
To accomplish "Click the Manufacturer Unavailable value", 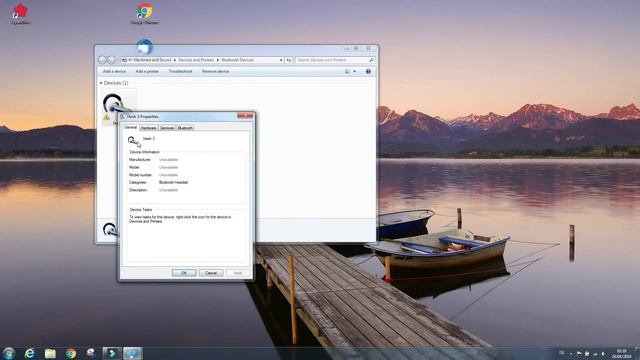I will (x=168, y=160).
